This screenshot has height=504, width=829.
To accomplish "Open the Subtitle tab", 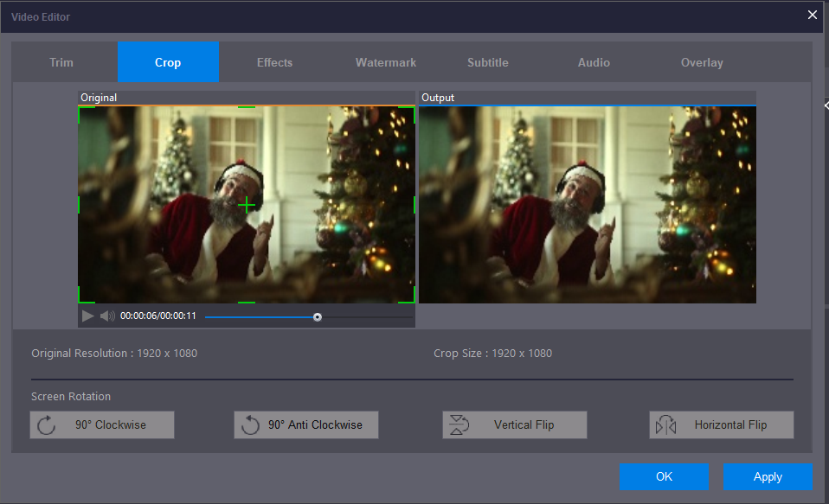I will pos(487,62).
